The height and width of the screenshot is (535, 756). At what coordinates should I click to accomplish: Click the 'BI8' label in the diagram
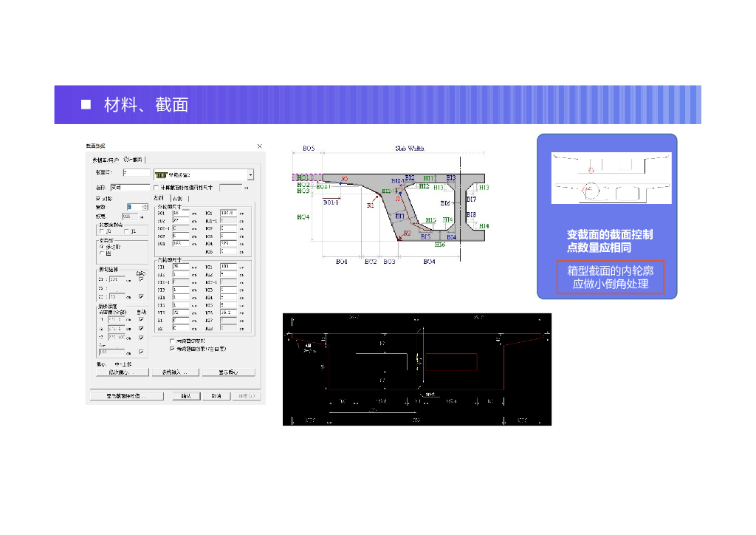click(x=472, y=215)
